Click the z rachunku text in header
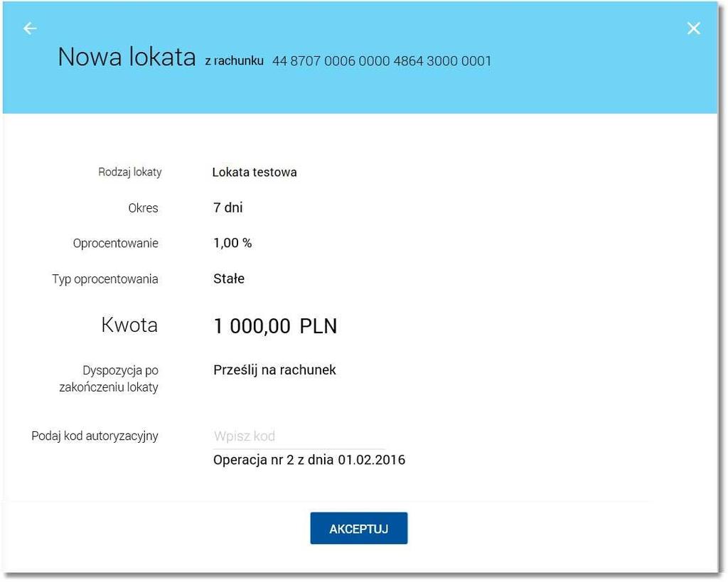Image resolution: width=728 pixels, height=582 pixels. (x=235, y=61)
